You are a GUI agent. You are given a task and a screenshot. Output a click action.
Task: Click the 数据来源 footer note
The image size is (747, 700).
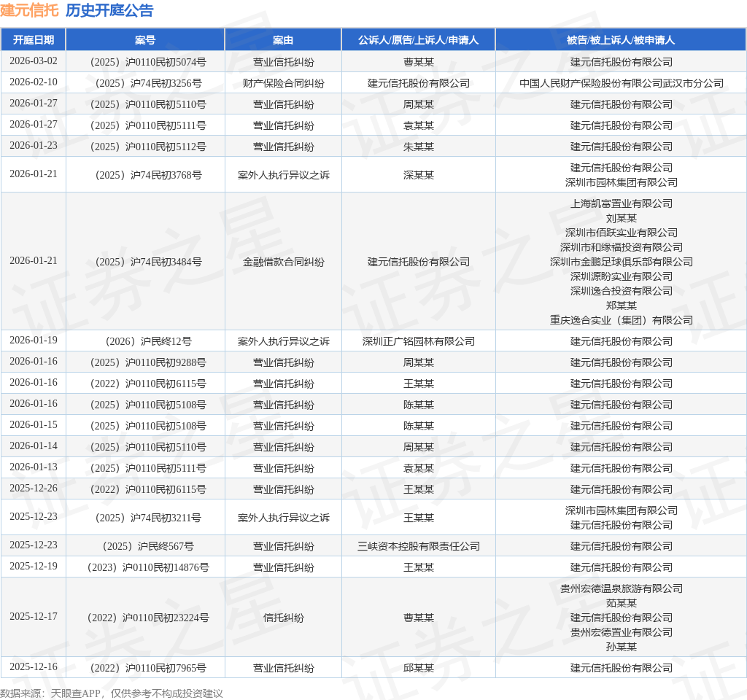[x=112, y=693]
